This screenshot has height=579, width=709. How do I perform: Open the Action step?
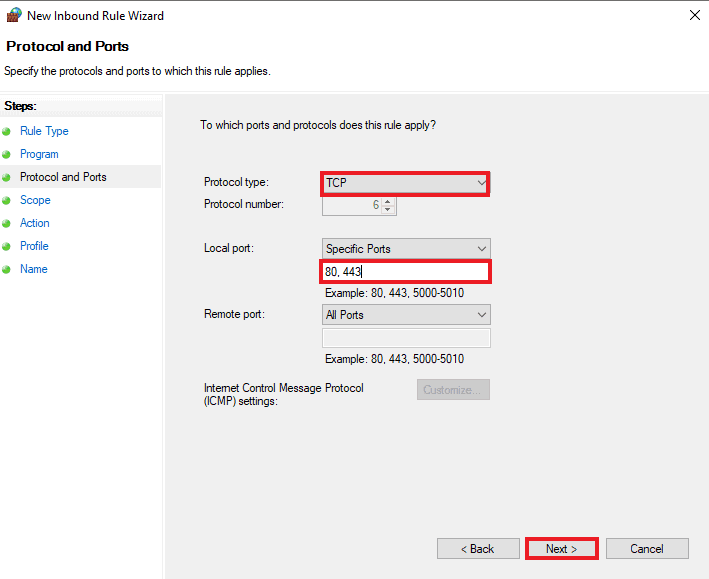tap(35, 223)
